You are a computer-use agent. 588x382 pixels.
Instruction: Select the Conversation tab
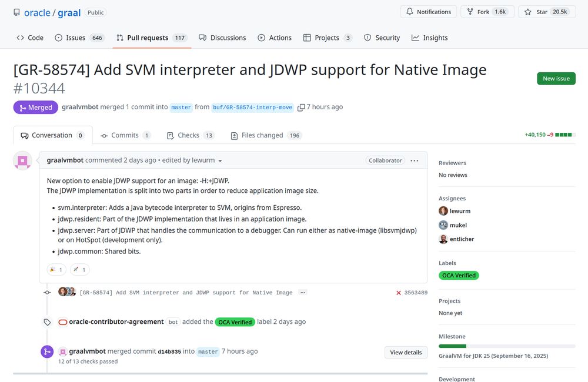pos(52,135)
